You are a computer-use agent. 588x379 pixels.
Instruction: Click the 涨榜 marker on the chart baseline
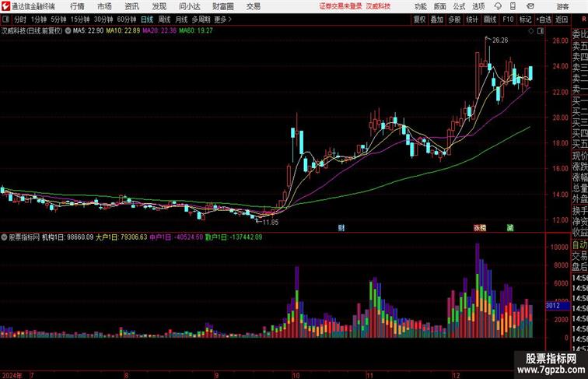(x=480, y=228)
